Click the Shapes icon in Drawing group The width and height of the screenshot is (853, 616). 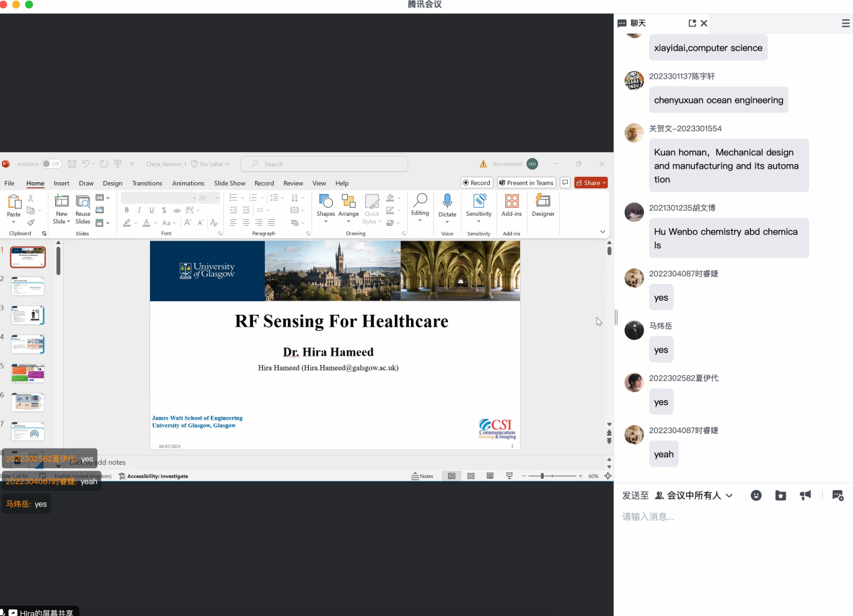point(326,202)
